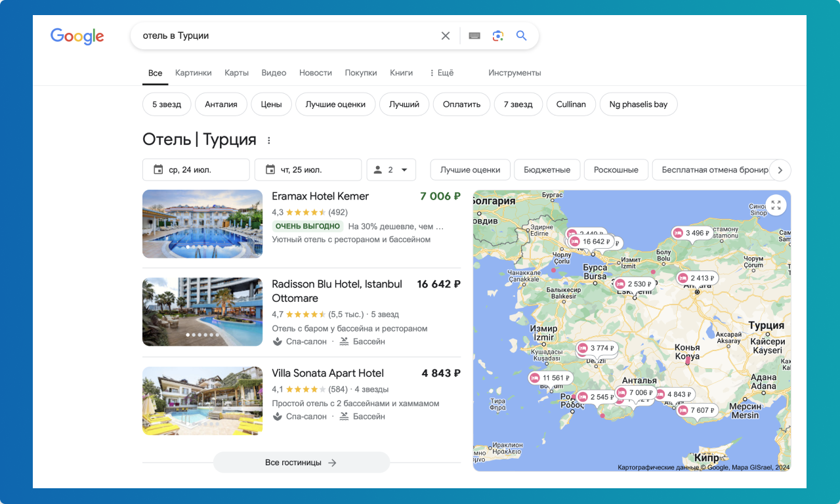Screen dimensions: 840x504
Task: Clear the search query with the X icon
Action: pos(446,35)
